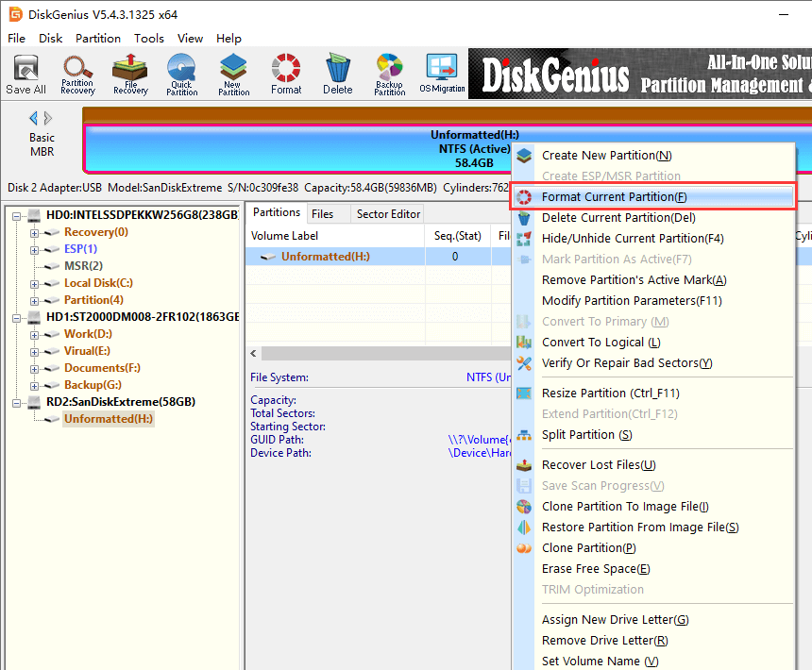Expand the Work(D:) partition node

[x=35, y=334]
